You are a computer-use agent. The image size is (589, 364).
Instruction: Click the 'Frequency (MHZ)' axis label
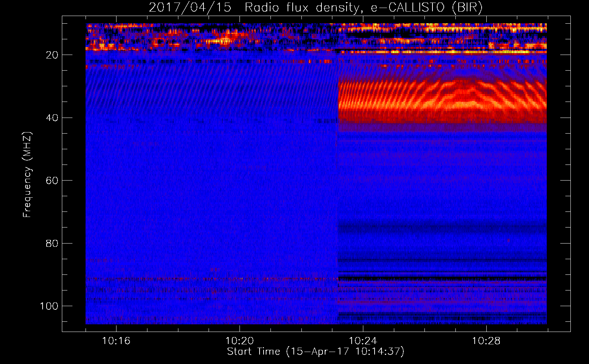[27, 174]
